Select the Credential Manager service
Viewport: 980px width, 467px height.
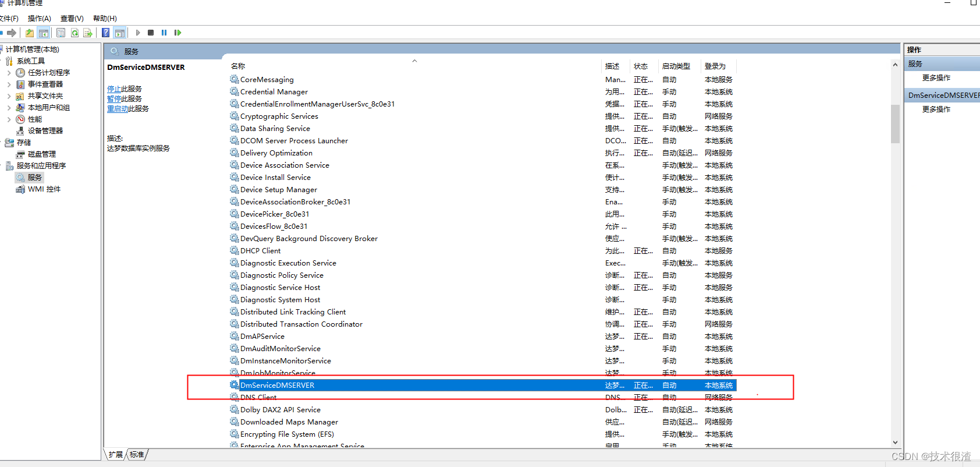click(483, 91)
